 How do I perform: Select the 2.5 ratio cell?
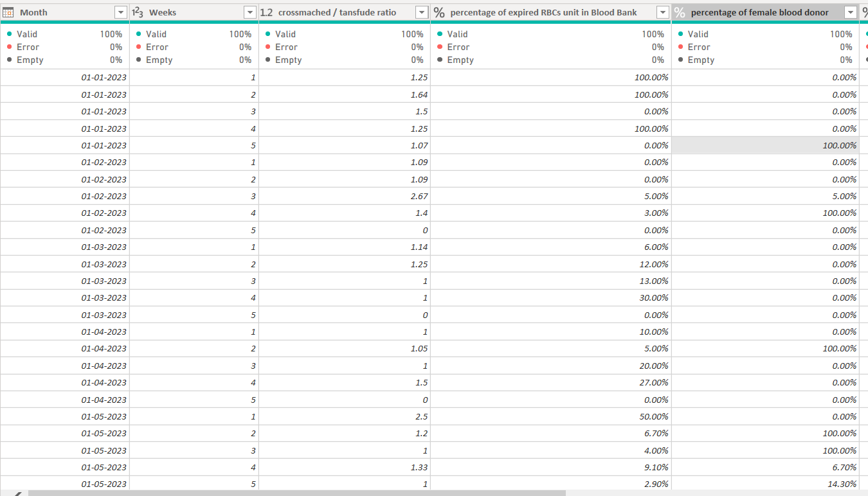tap(345, 416)
